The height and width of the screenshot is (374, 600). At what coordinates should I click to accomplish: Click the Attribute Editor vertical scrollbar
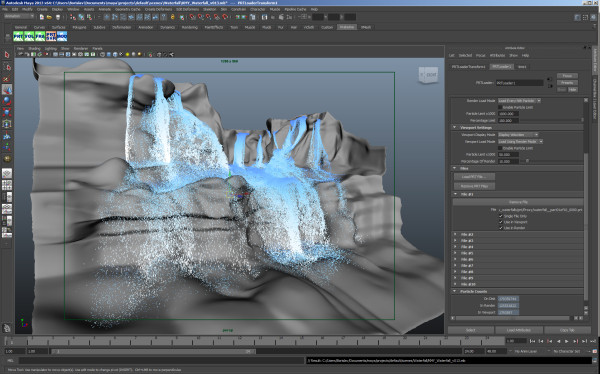(585, 226)
